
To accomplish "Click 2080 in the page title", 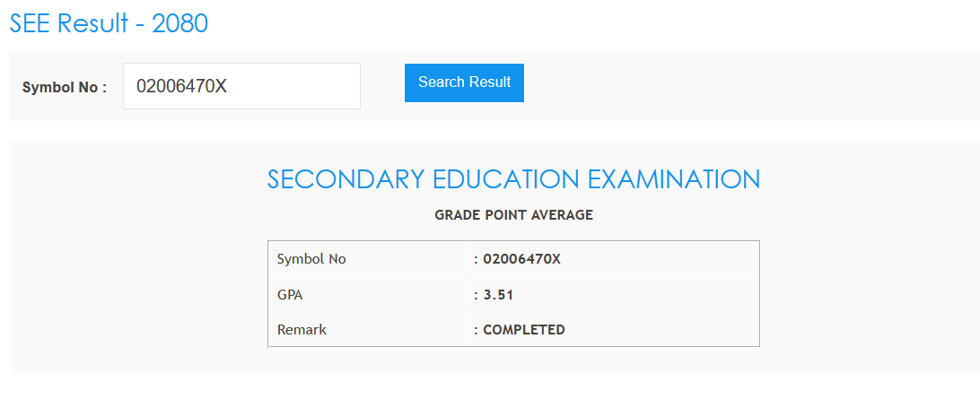I will point(179,23).
